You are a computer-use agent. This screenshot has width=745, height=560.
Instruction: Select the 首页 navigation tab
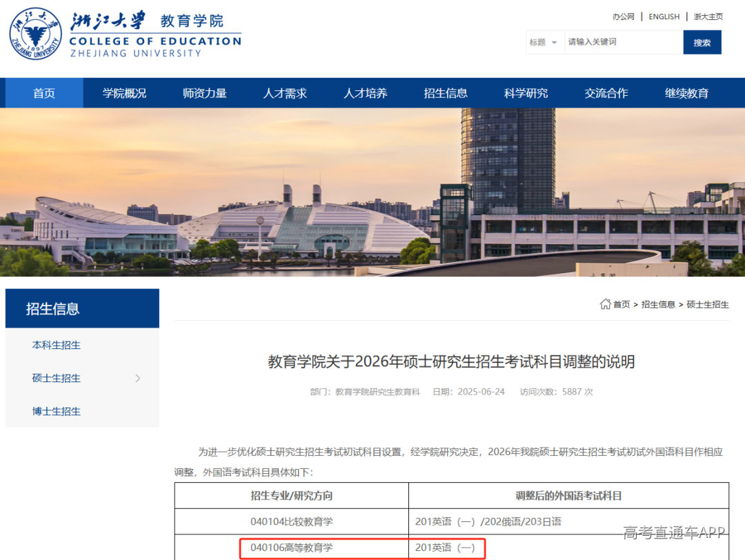click(44, 93)
